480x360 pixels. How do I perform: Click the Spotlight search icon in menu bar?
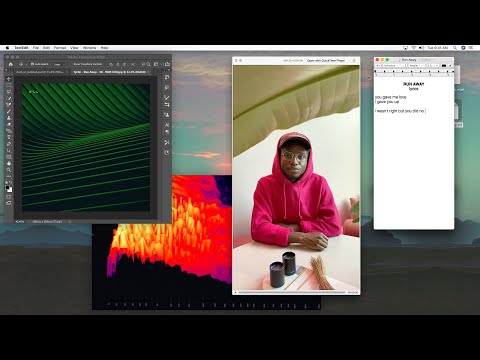coord(455,48)
